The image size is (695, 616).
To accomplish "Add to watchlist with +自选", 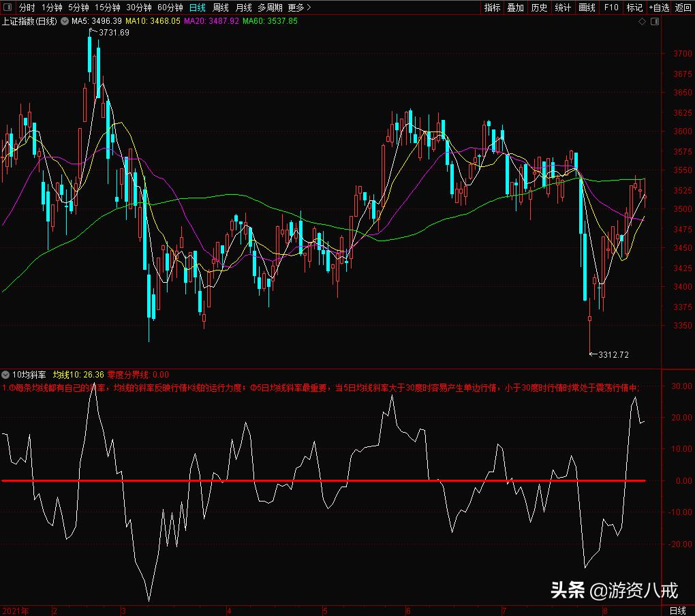I will point(659,7).
